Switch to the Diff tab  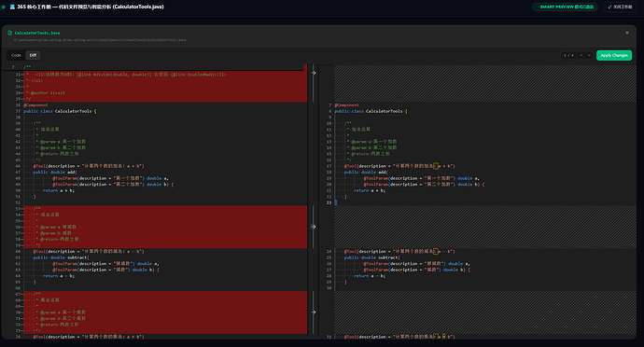point(33,55)
